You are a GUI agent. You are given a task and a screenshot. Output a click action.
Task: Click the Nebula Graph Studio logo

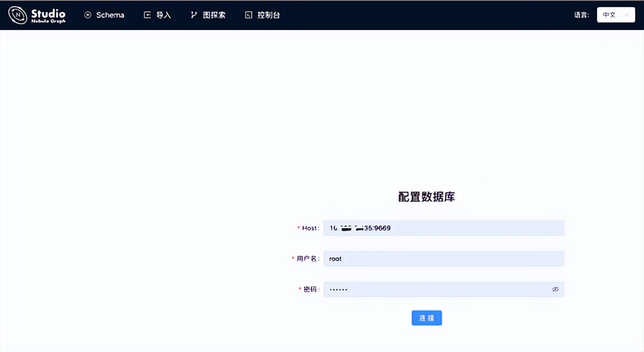click(x=36, y=14)
